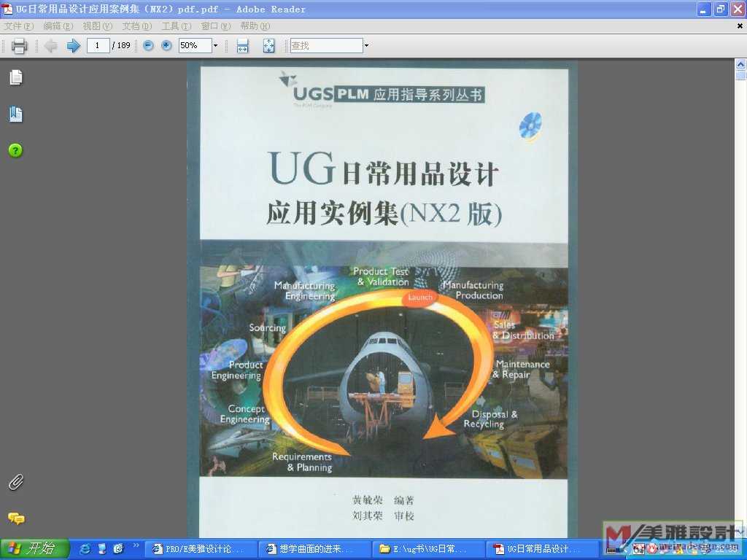
Task: Restore down the Adobe Reader window
Action: pos(720,9)
